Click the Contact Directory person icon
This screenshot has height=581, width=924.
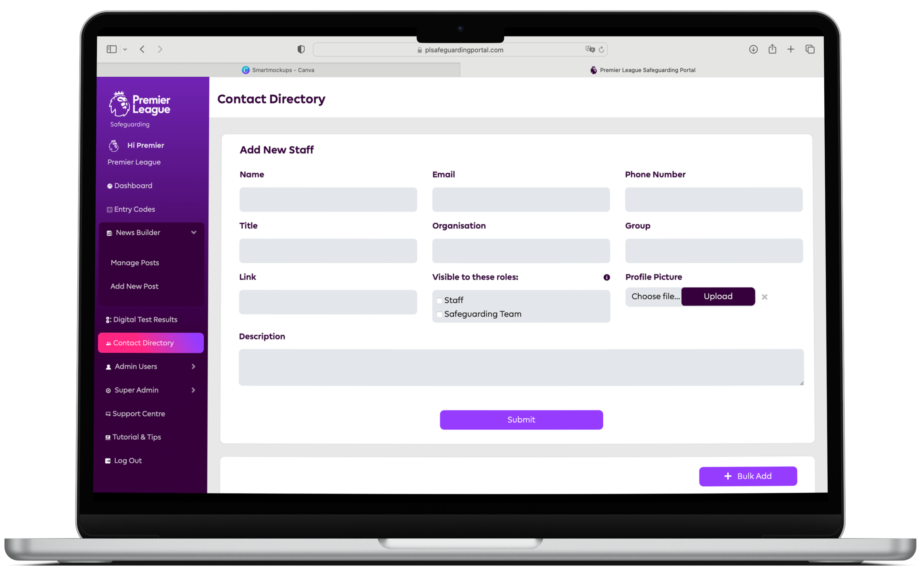tap(109, 343)
